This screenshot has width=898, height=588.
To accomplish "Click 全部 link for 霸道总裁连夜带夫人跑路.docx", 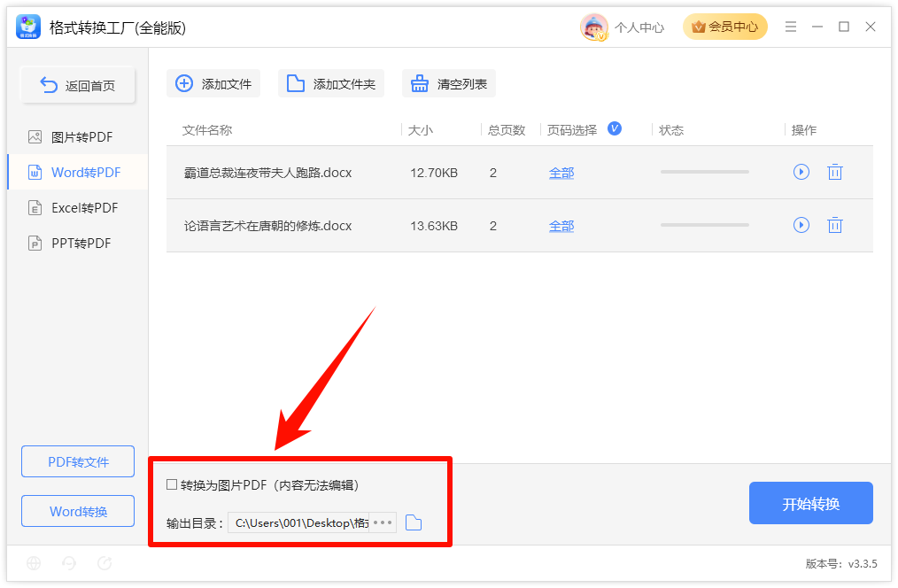I will coord(561,173).
